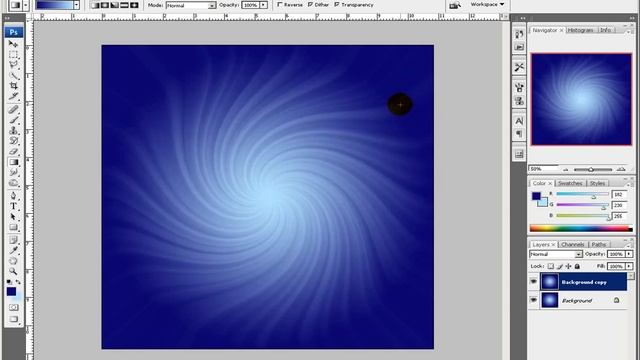Choose the linear gradient style

point(95,5)
